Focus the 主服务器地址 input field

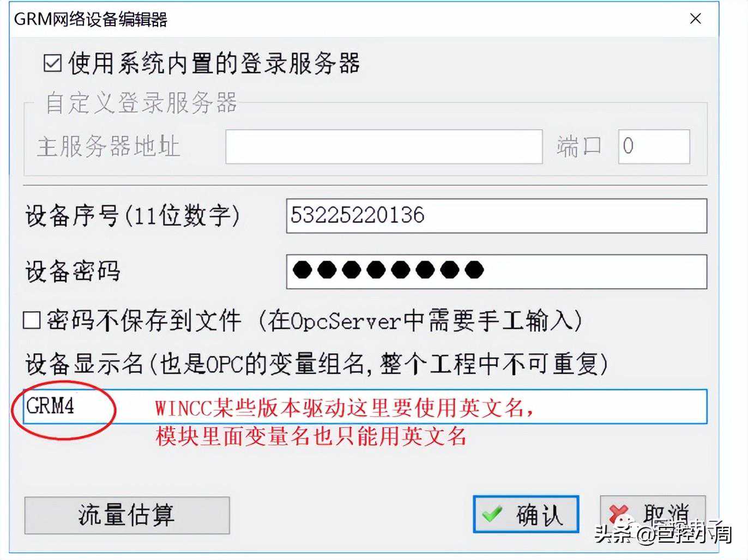coord(384,147)
